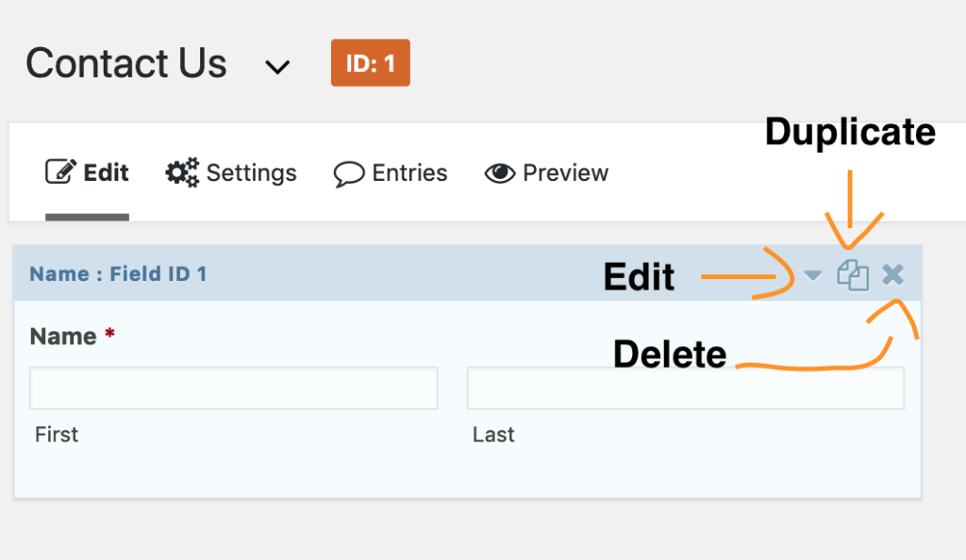The width and height of the screenshot is (966, 560).
Task: Click the orange ID: 1 badge
Action: coord(370,63)
